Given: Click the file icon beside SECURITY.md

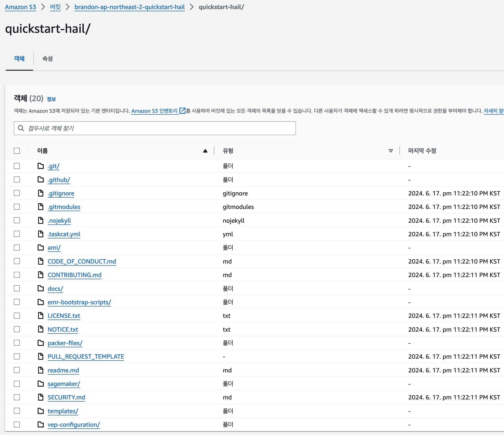Looking at the screenshot, I should point(41,397).
